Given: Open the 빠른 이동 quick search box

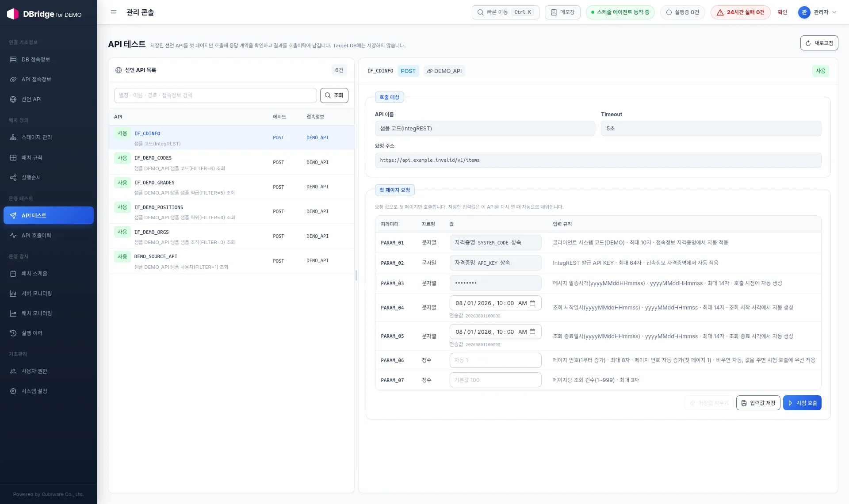Looking at the screenshot, I should (x=505, y=12).
